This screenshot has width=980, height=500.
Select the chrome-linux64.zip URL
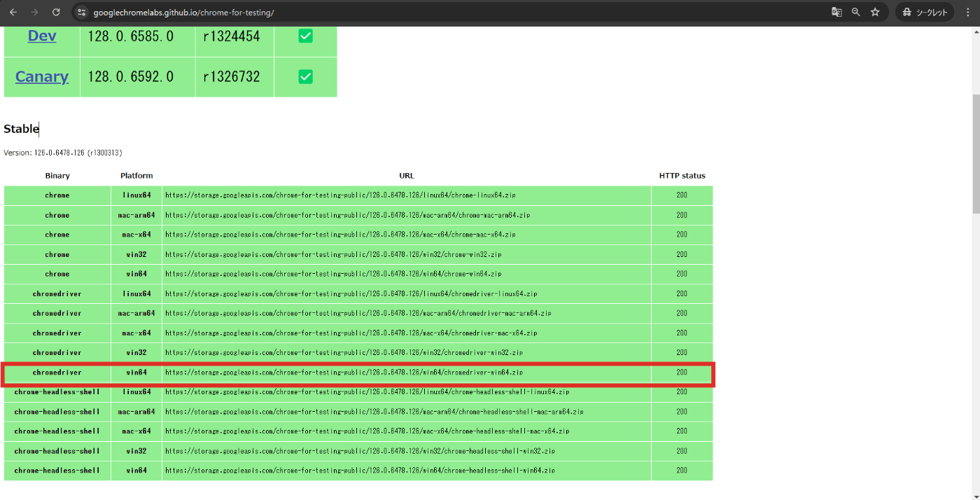[340, 195]
